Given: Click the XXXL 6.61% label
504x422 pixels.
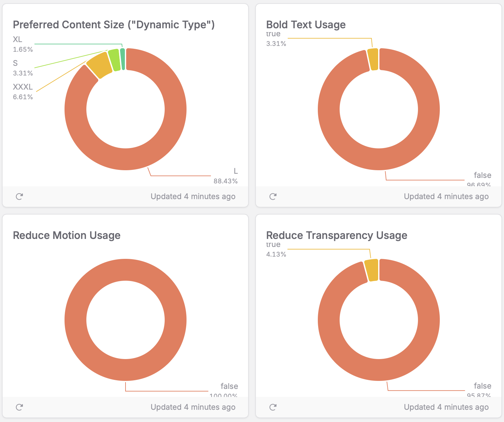Looking at the screenshot, I should point(22,92).
